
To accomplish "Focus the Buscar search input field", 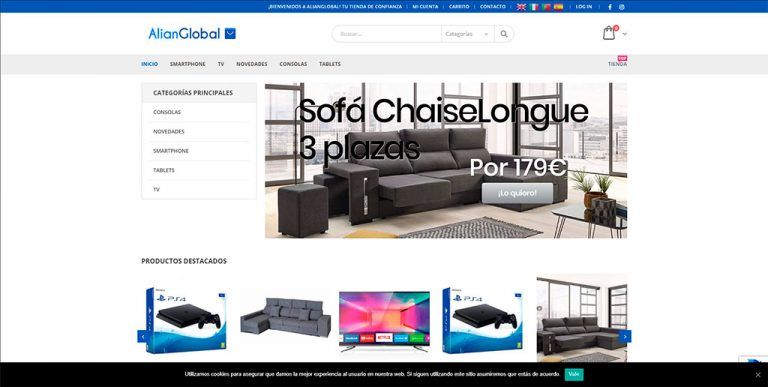I will click(387, 34).
